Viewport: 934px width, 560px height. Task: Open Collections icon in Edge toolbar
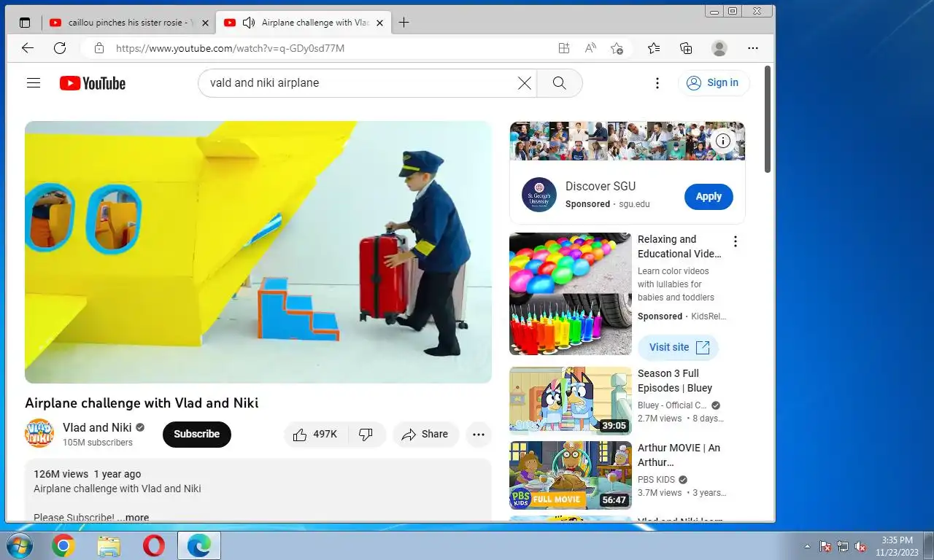coord(686,48)
